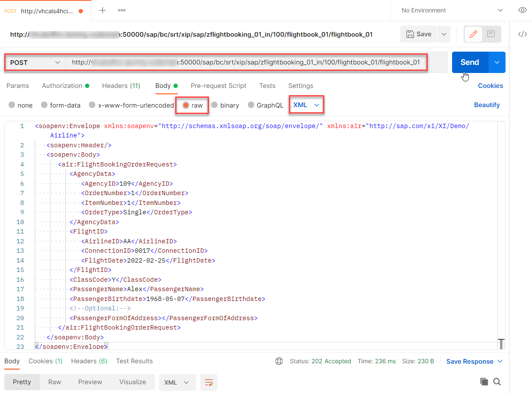The height and width of the screenshot is (394, 532).
Task: Open the response Cookies (1) tab
Action: point(45,361)
